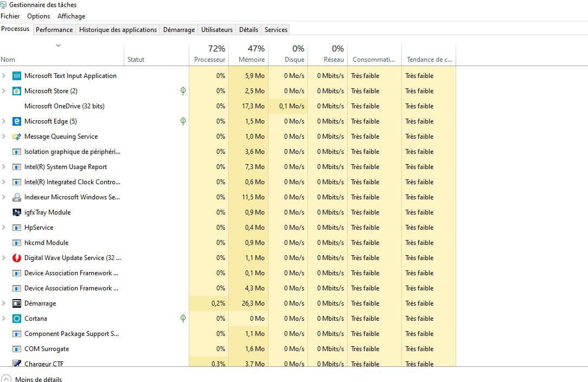This screenshot has height=382, width=588.
Task: Click the Moins de détails link
Action: [x=39, y=379]
